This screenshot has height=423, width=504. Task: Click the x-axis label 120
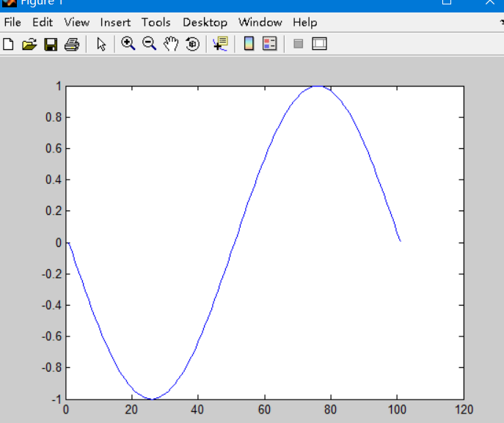click(464, 410)
